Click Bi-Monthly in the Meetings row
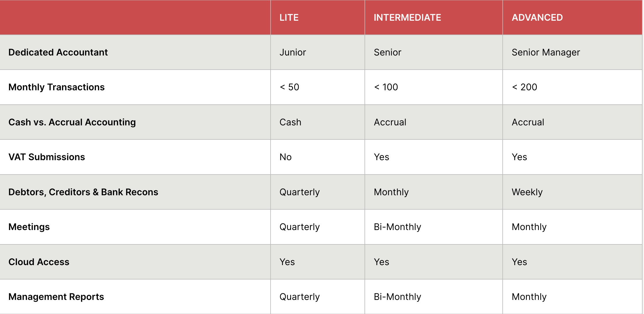The image size is (644, 314). tap(398, 227)
